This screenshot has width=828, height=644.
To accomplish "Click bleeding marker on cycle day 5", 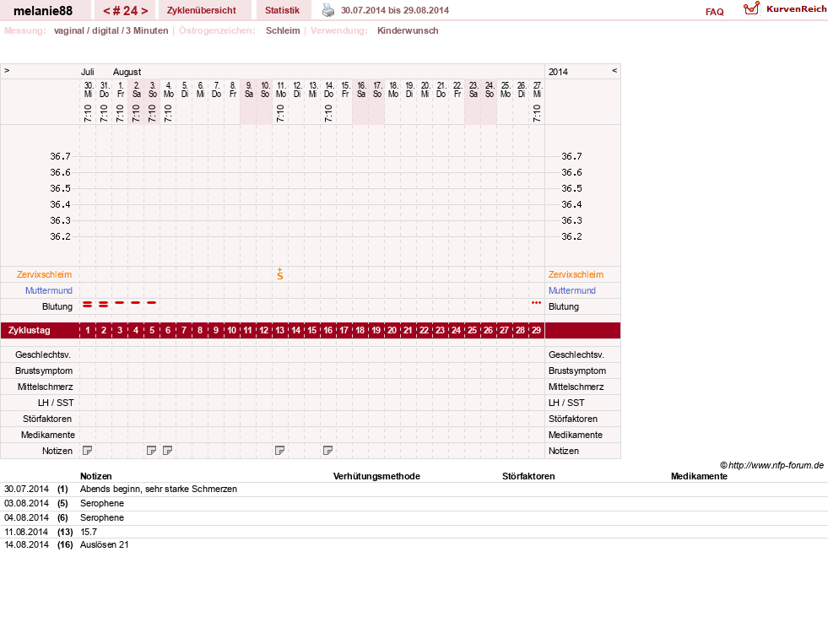I will (152, 302).
